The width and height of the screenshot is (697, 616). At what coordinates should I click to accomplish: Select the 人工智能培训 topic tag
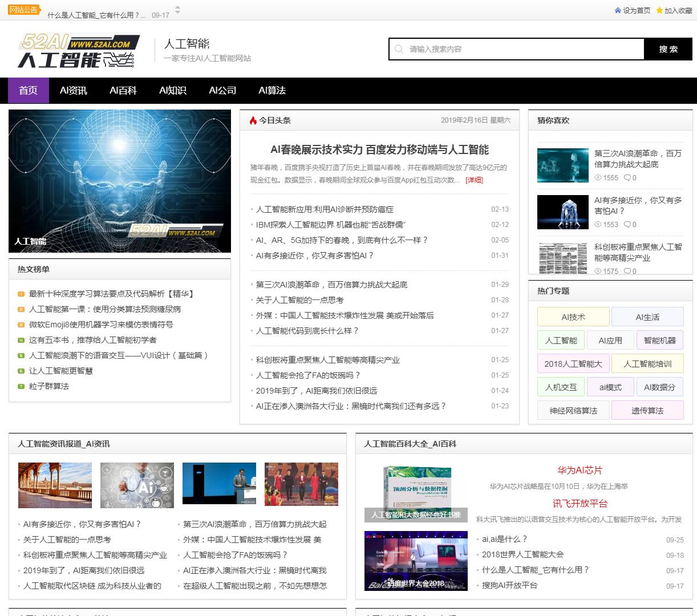point(647,364)
